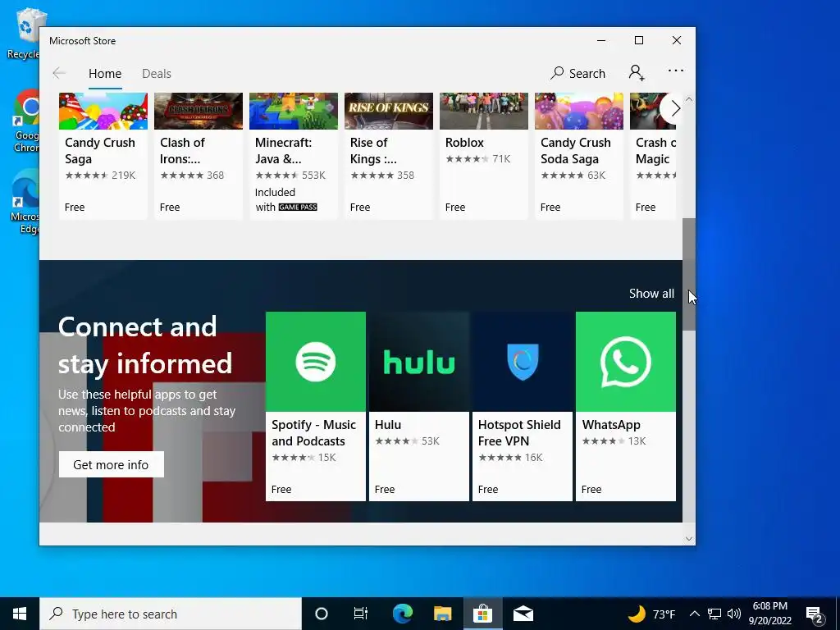Show hidden tray icons chevron

click(x=694, y=614)
